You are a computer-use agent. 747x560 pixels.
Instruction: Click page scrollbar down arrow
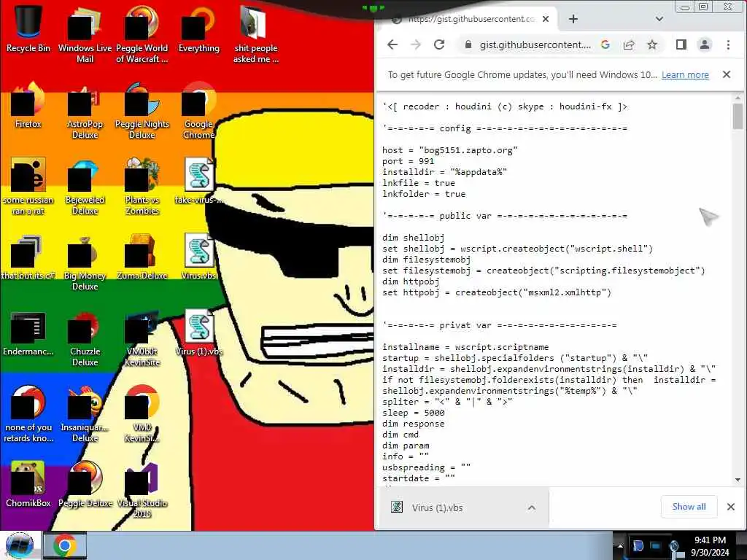pyautogui.click(x=738, y=480)
